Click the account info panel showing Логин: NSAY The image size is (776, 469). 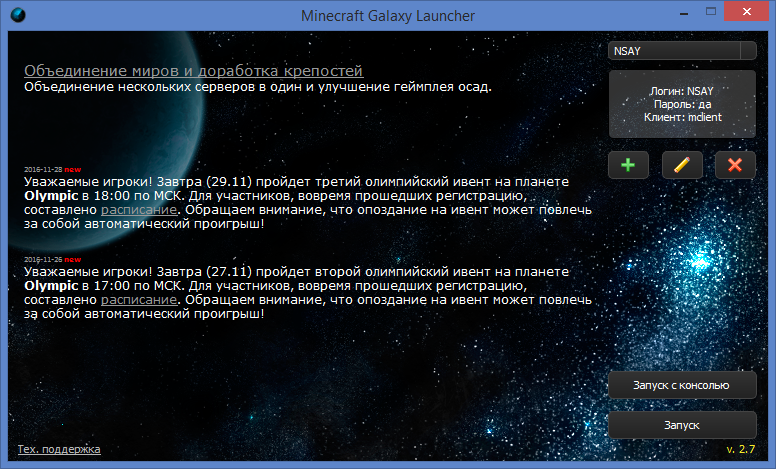682,104
